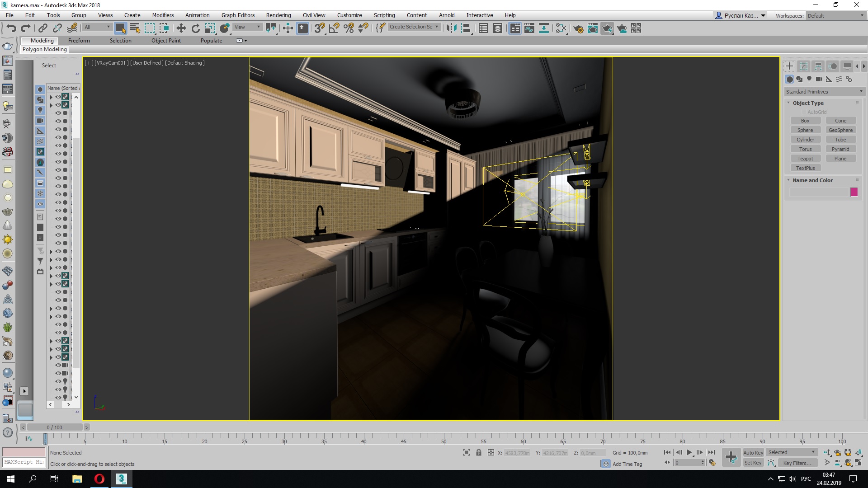
Task: Click the GeoSphere primitive button
Action: (x=840, y=130)
